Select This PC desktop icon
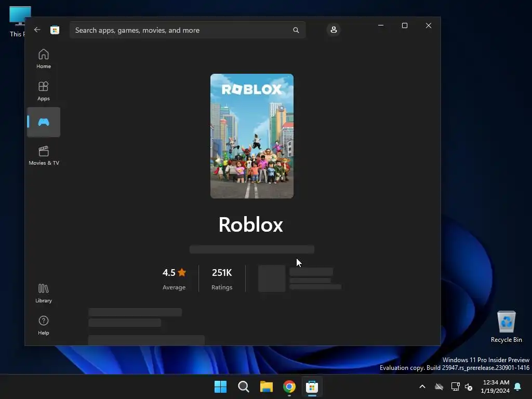 17,21
